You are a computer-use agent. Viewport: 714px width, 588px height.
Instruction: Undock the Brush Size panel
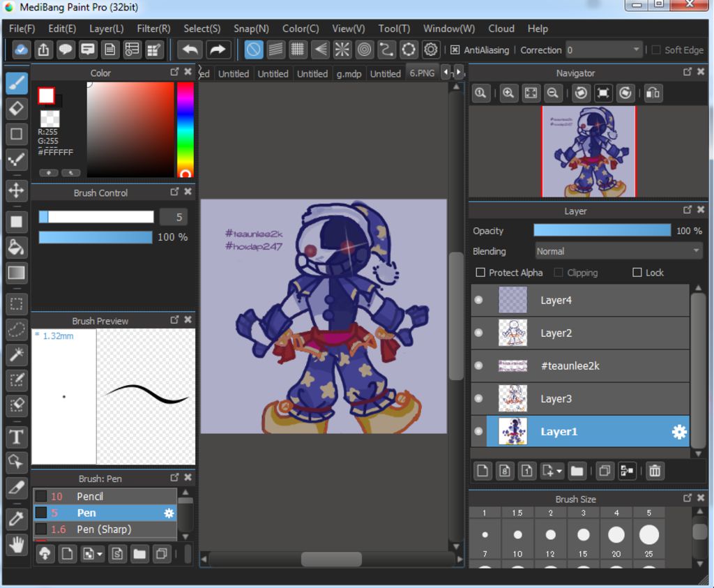coord(688,498)
